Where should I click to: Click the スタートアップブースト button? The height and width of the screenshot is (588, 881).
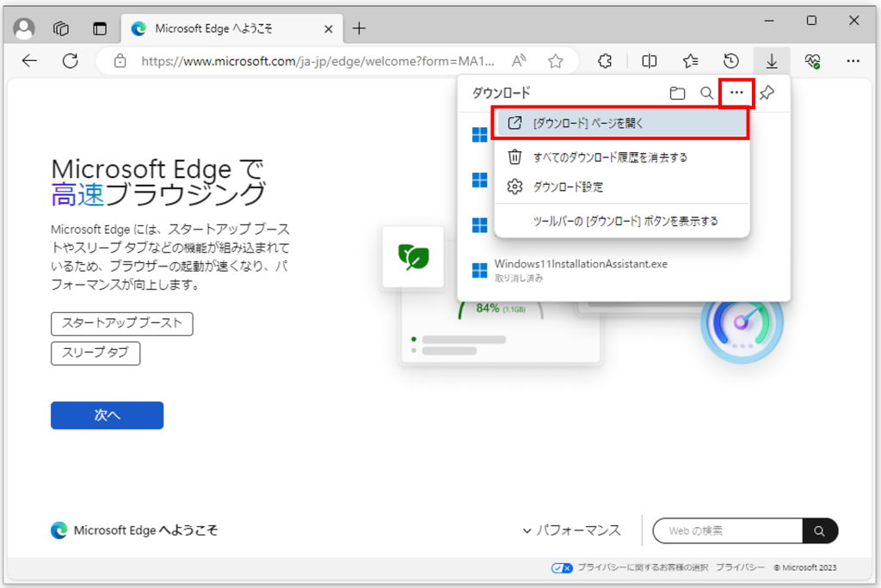click(122, 323)
